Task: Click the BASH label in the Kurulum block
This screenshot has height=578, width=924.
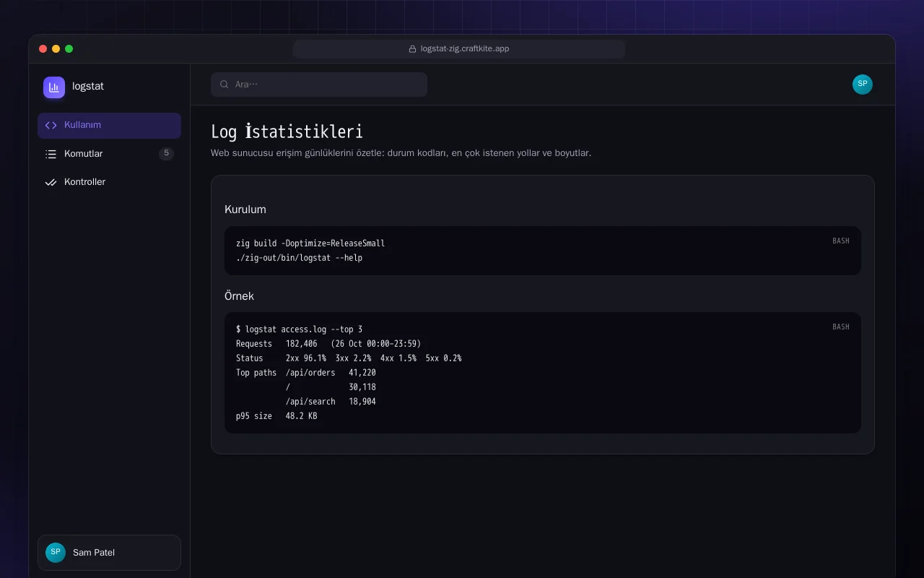Action: click(x=841, y=241)
